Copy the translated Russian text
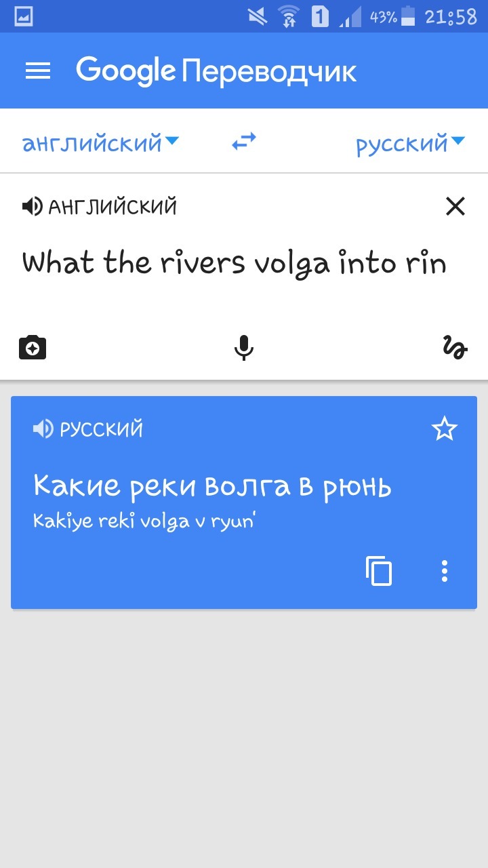The height and width of the screenshot is (868, 488). click(x=379, y=571)
